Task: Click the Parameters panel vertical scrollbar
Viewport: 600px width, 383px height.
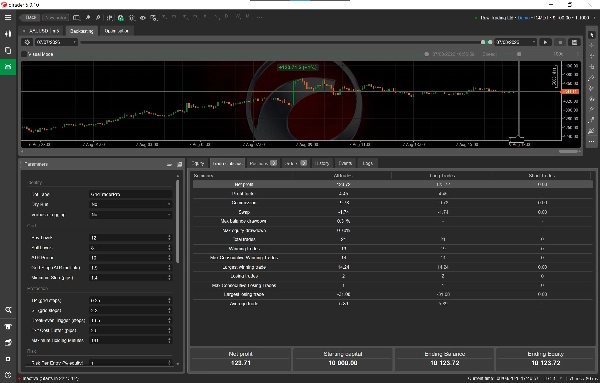Action: coord(177,222)
